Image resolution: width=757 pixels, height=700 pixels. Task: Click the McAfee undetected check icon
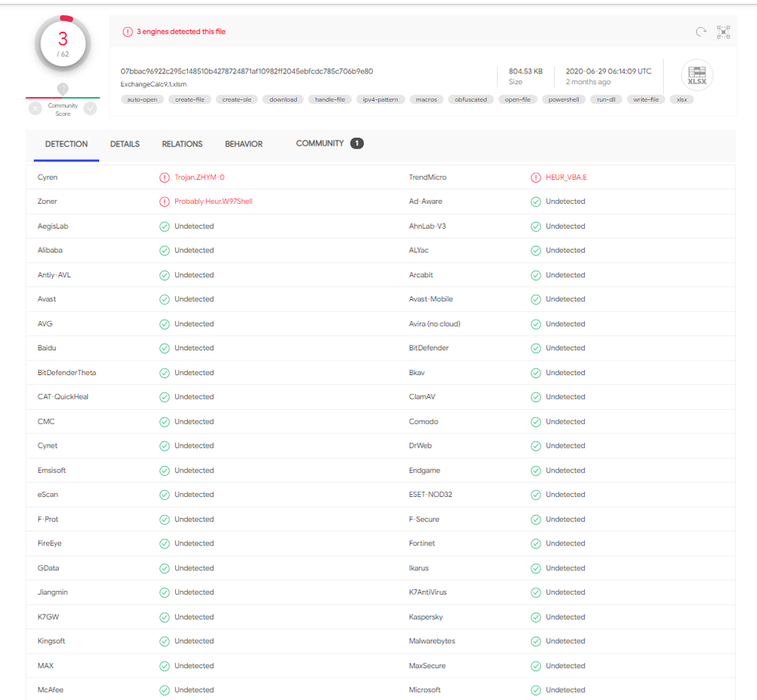coord(164,690)
